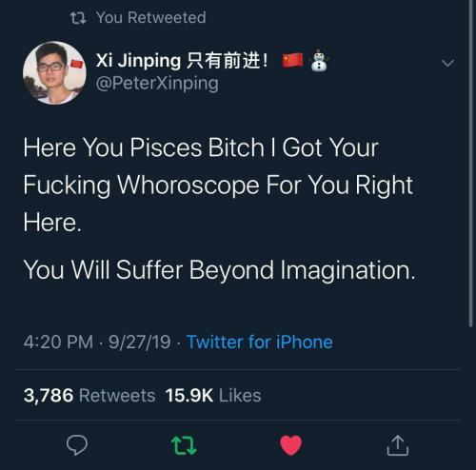The image size is (476, 470).
Task: Open the author's profile photo
Action: click(54, 73)
